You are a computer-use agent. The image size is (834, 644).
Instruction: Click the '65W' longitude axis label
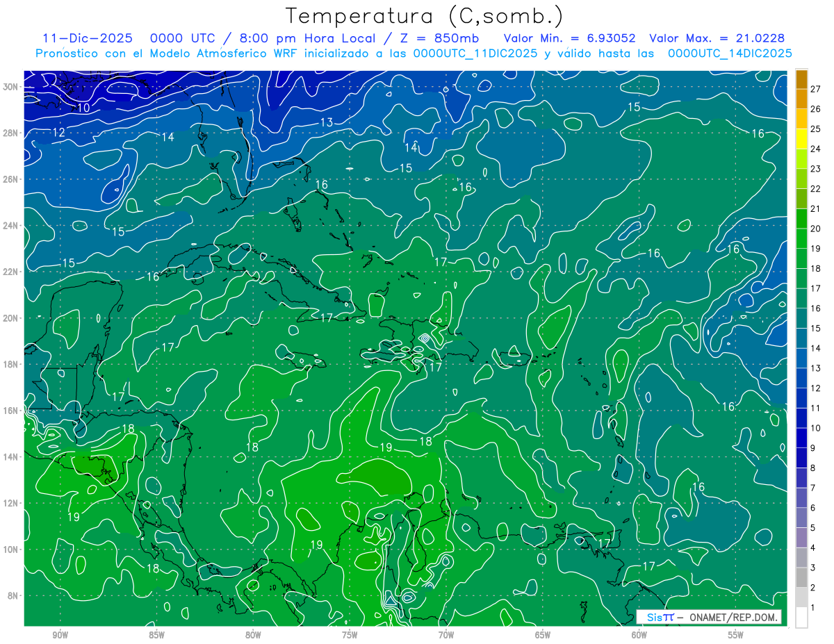tap(543, 635)
